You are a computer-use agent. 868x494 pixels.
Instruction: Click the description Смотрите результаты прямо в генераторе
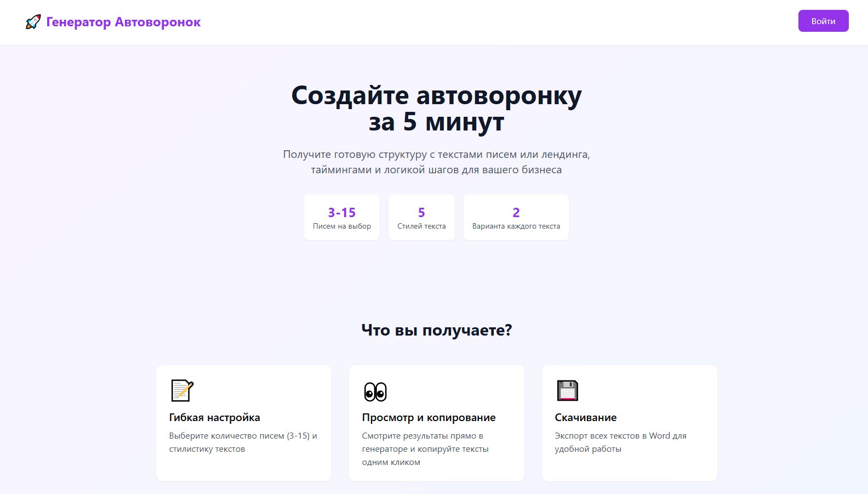click(425, 448)
